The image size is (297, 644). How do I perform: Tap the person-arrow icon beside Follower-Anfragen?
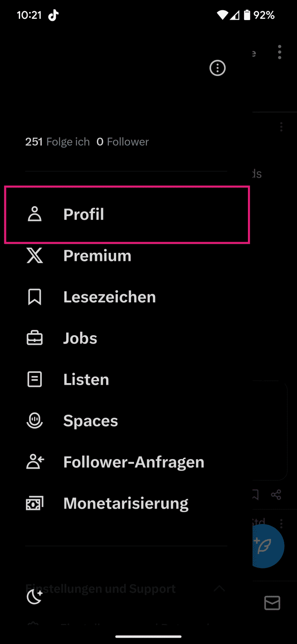tap(35, 462)
